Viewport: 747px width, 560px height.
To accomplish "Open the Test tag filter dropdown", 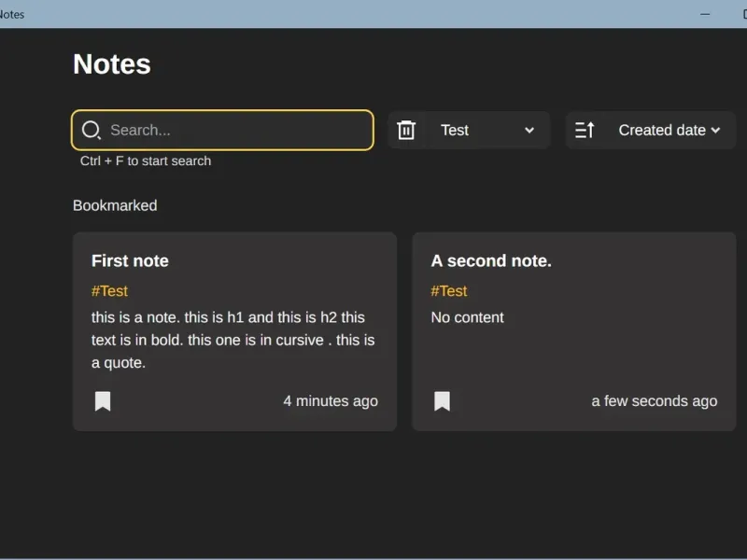I will point(486,131).
